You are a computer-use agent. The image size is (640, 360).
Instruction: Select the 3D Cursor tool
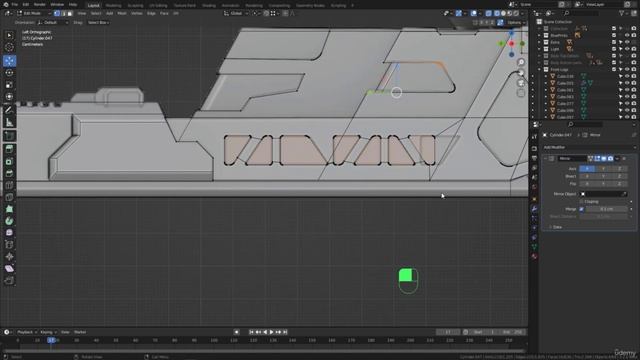[x=9, y=47]
